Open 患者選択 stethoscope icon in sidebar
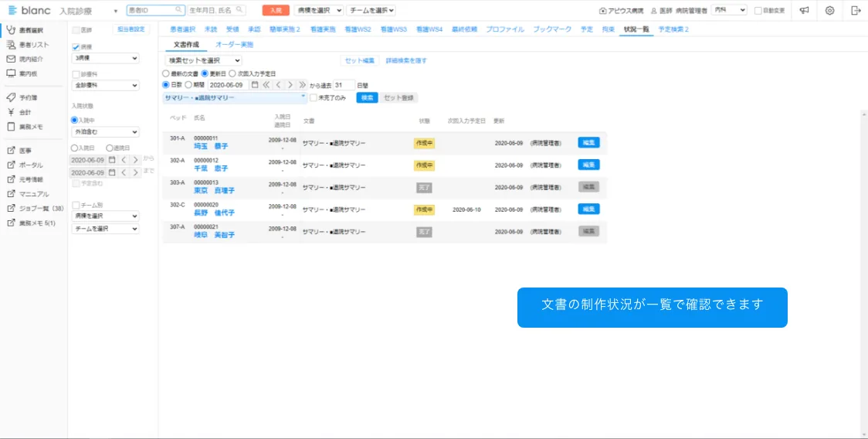This screenshot has width=868, height=439. (11, 30)
